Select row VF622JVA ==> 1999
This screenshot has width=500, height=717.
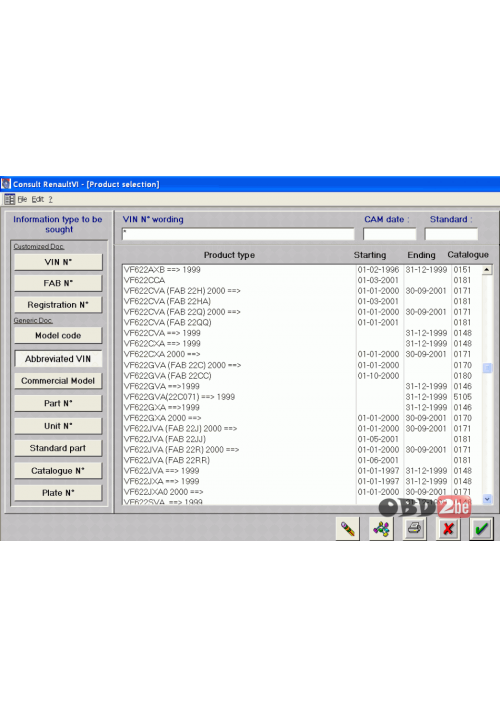[x=302, y=471]
